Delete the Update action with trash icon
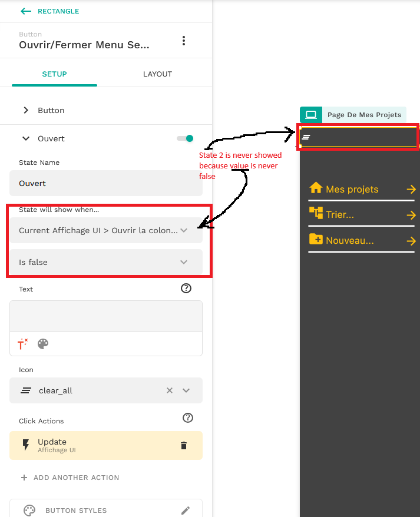The image size is (420, 517). 184,446
